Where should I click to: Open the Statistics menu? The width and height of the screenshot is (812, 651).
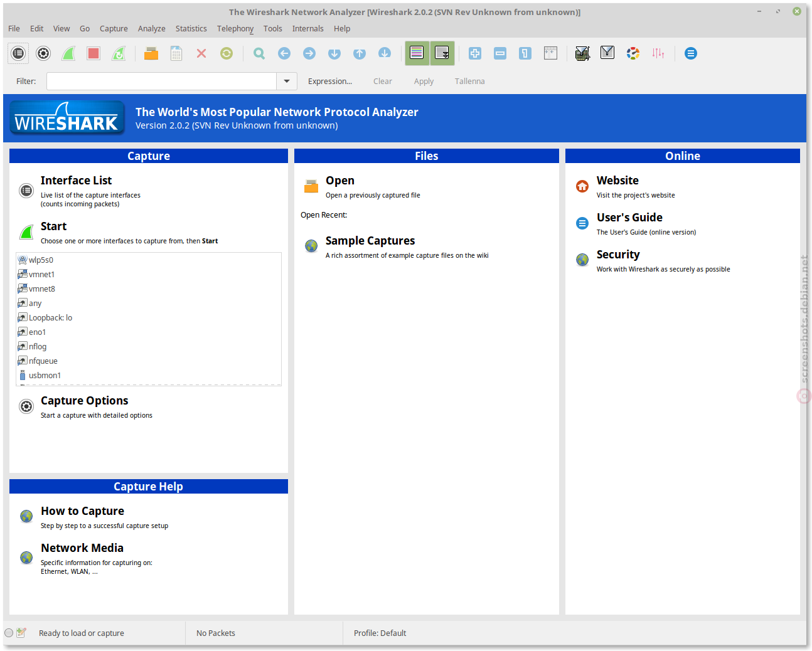point(191,28)
